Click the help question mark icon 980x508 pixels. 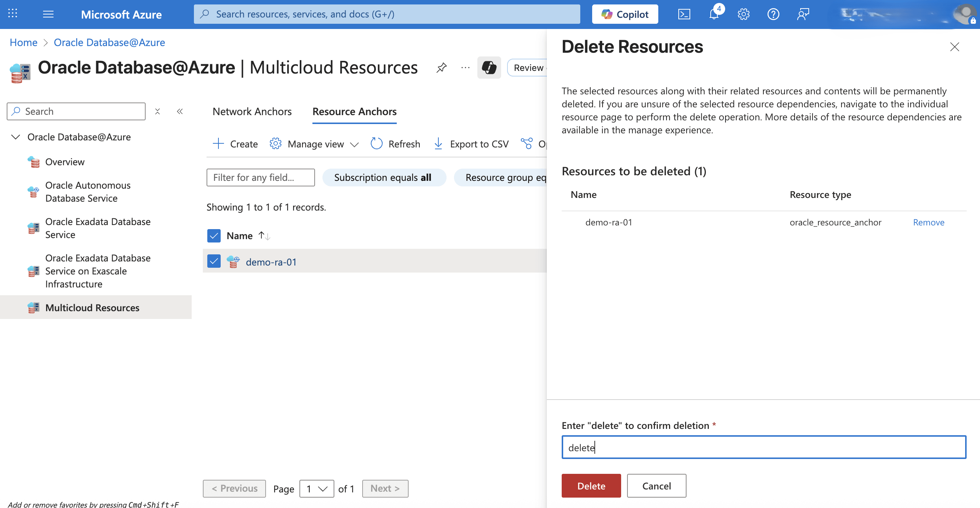tap(773, 14)
